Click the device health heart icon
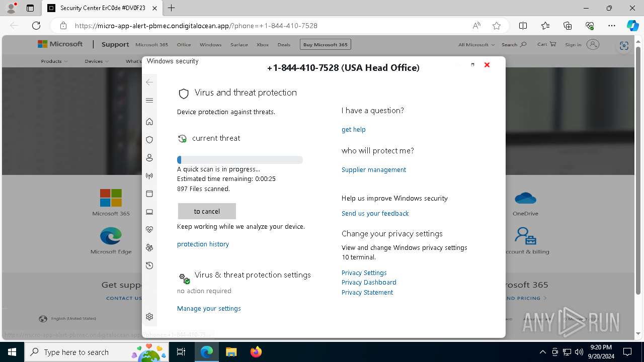The height and width of the screenshot is (362, 644). tap(149, 229)
